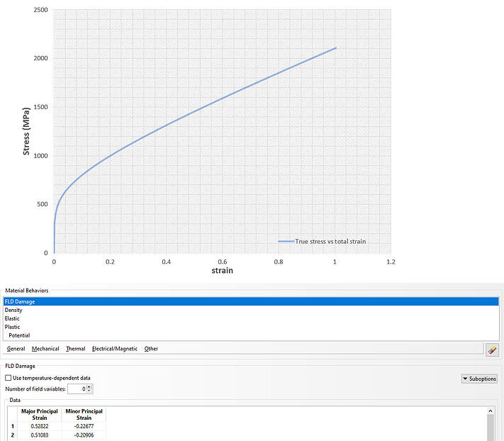Click the eraser delete-behavior icon

click(492, 350)
